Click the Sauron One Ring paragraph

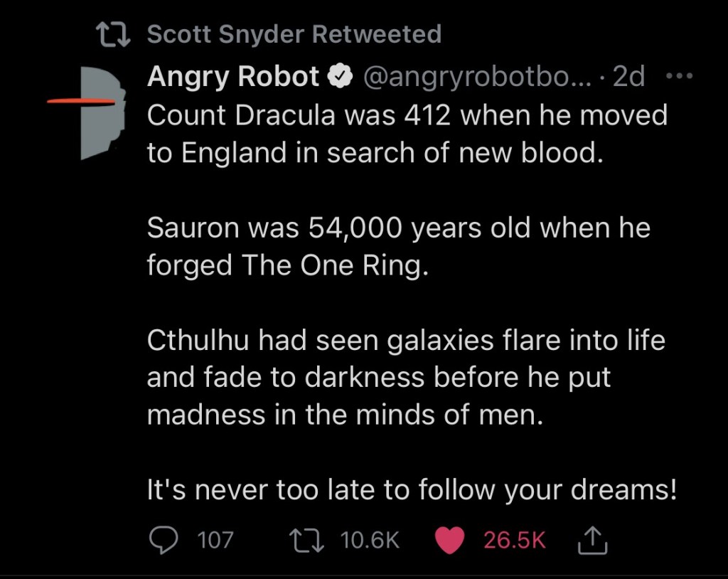pyautogui.click(x=398, y=246)
